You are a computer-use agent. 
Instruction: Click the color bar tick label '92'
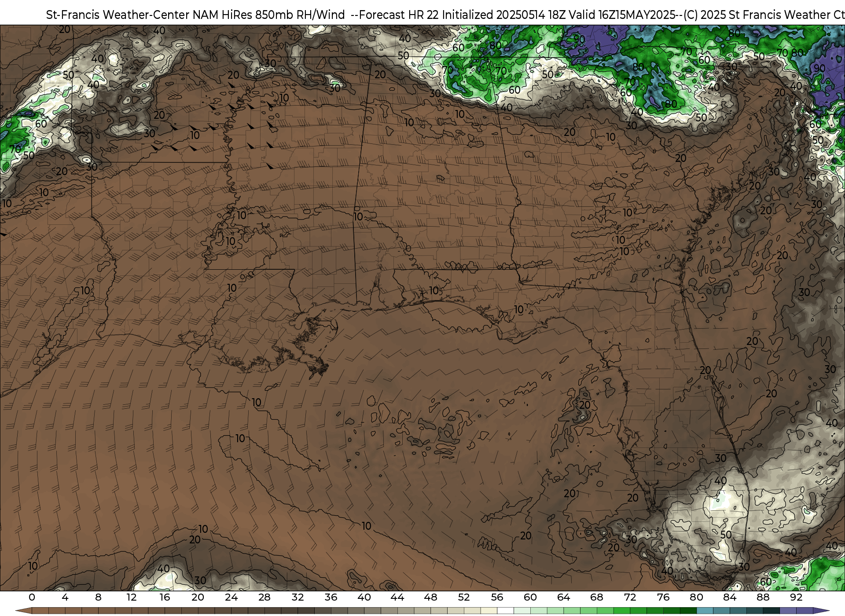click(797, 598)
